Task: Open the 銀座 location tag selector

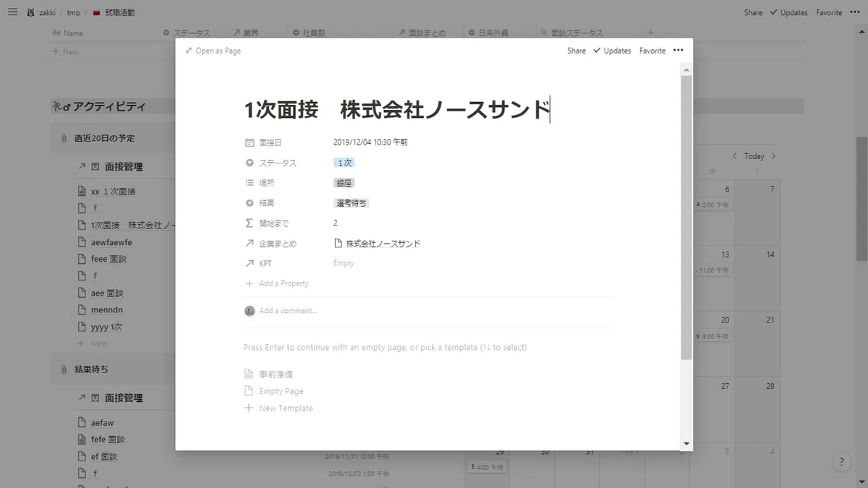Action: click(x=344, y=183)
